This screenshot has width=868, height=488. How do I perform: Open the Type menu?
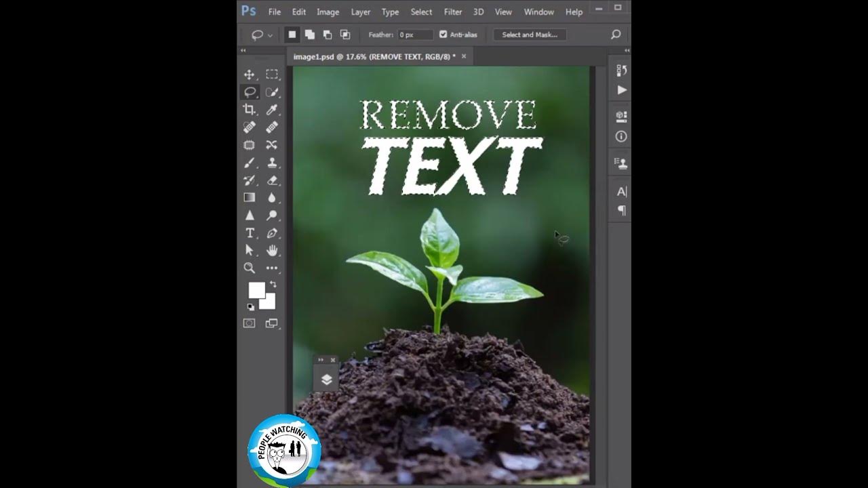point(391,12)
